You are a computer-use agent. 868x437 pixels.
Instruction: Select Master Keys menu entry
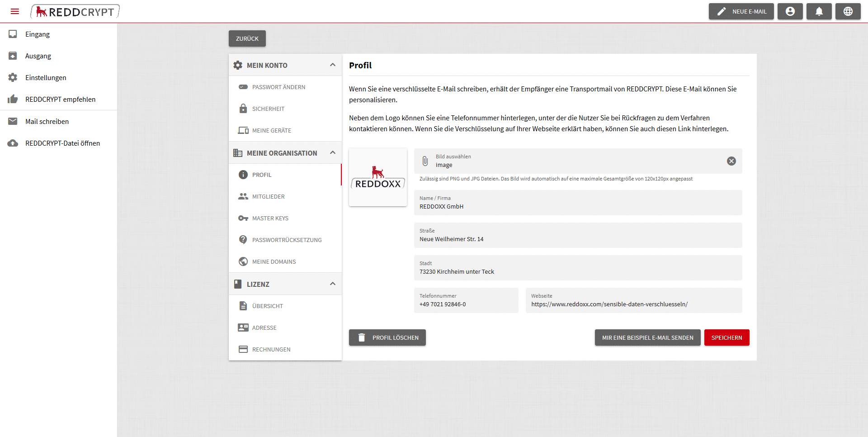285,218
